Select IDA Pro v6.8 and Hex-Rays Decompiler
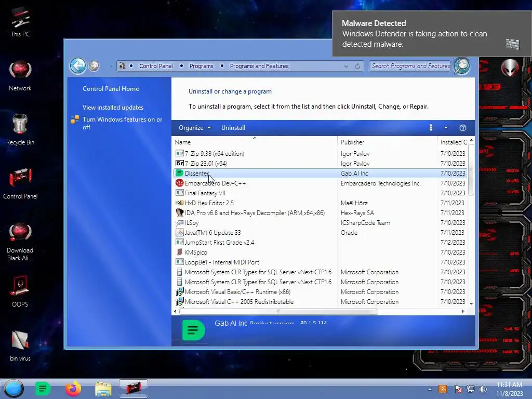 320,212
